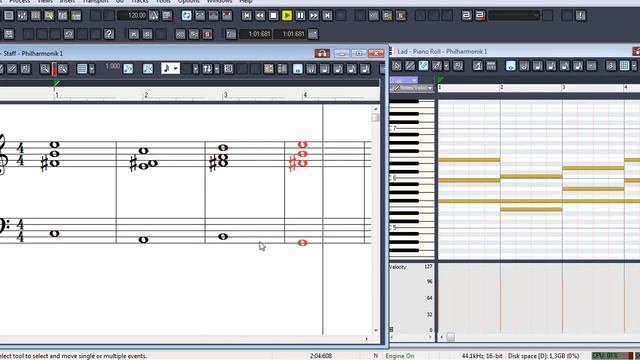640x360 pixels.
Task: Select the red whole note in bass staff
Action: tap(302, 243)
